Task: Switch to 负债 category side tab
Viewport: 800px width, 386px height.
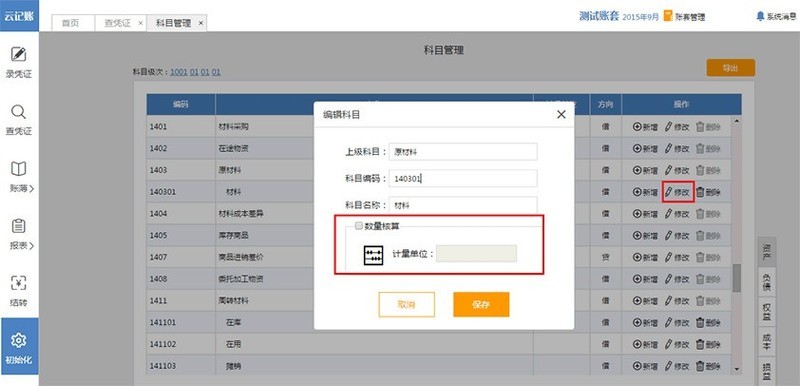Action: pyautogui.click(x=766, y=282)
